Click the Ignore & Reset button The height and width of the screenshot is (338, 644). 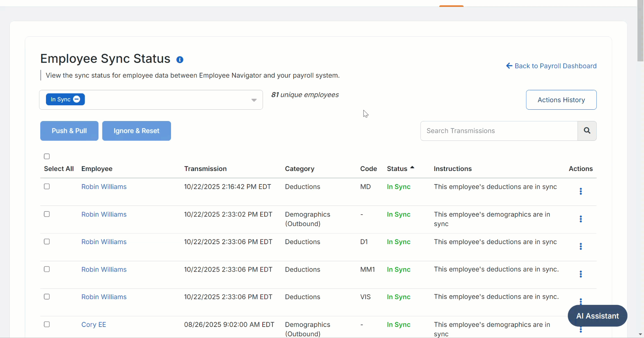pos(137,131)
